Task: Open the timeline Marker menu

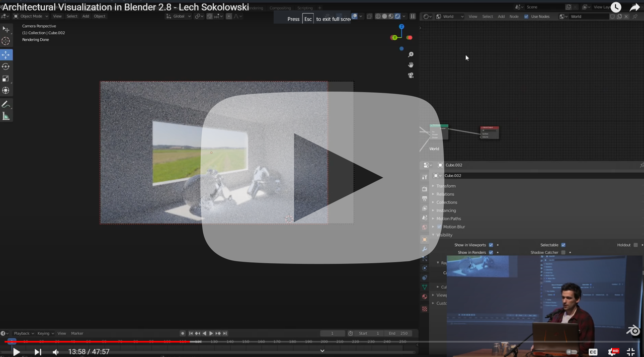Action: click(x=77, y=333)
